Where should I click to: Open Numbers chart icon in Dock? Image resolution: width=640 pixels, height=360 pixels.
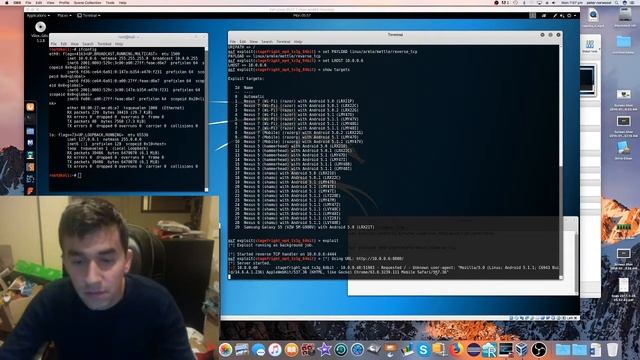(x=407, y=350)
